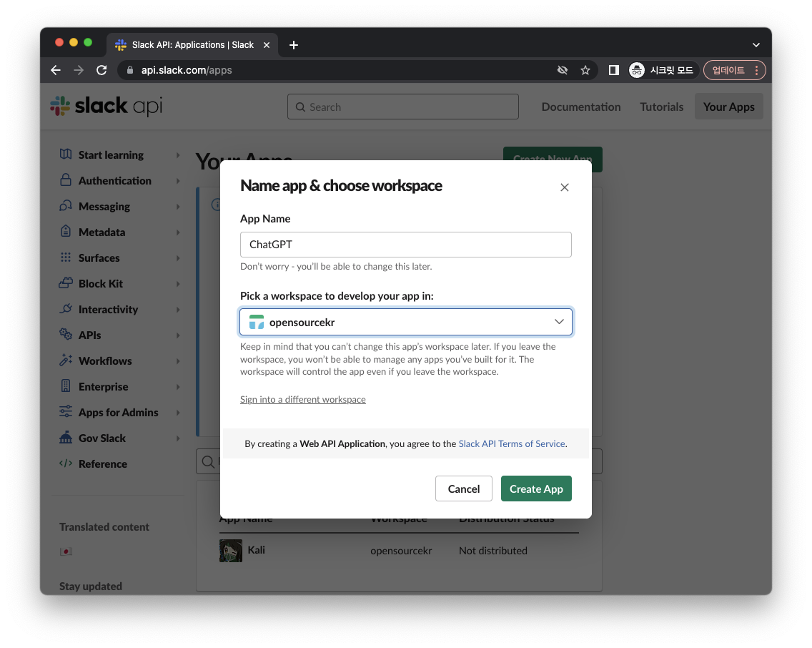Expand the Apps for Admins arrow
This screenshot has width=812, height=648.
(x=177, y=413)
